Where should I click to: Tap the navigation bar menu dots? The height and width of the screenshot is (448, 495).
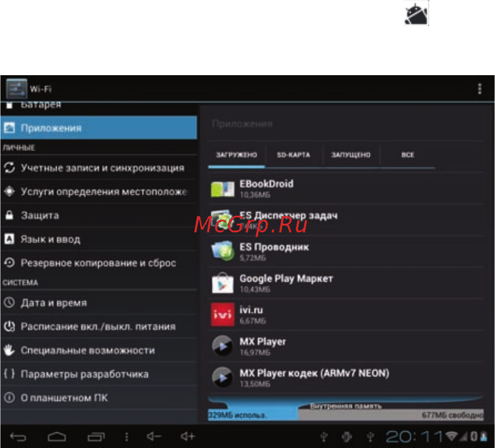(x=126, y=436)
